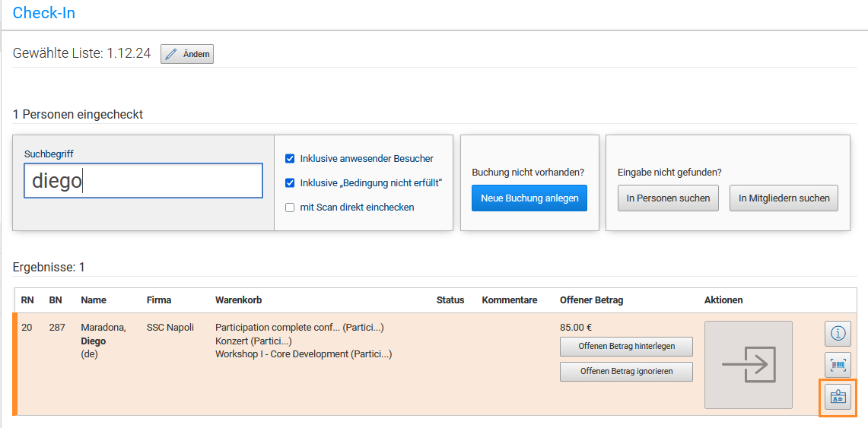Click booking number 287

(57, 328)
